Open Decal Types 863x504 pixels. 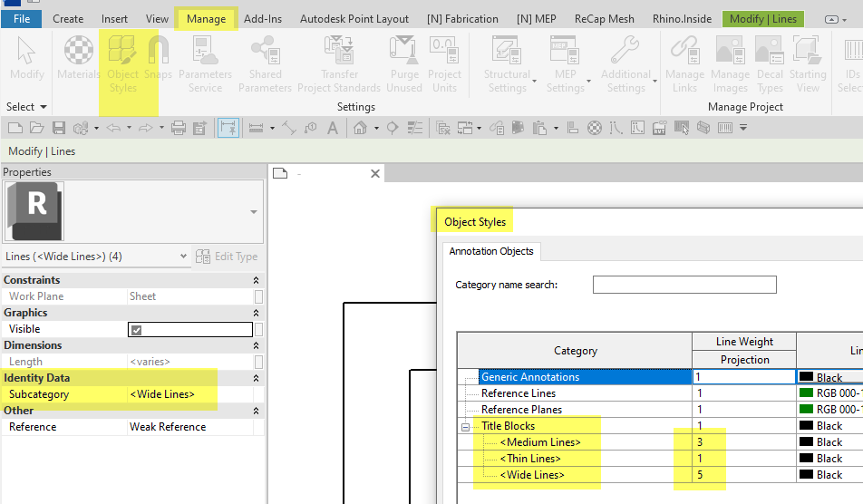770,63
